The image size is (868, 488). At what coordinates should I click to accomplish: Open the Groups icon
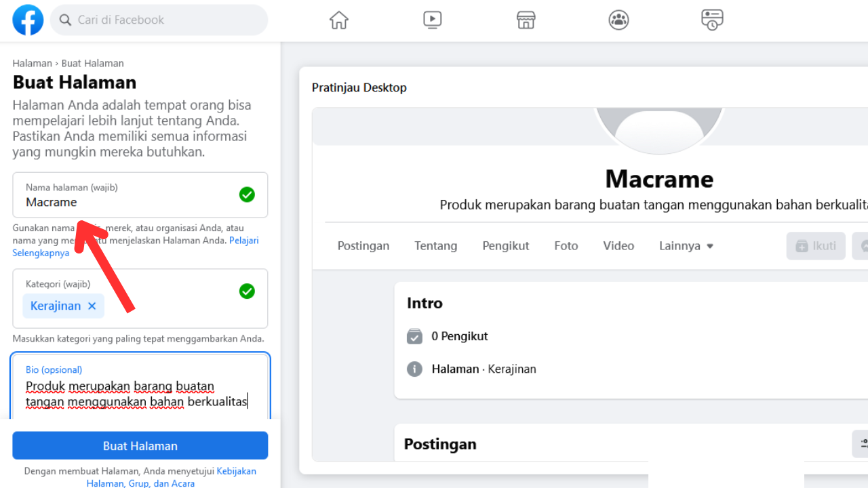tap(619, 20)
